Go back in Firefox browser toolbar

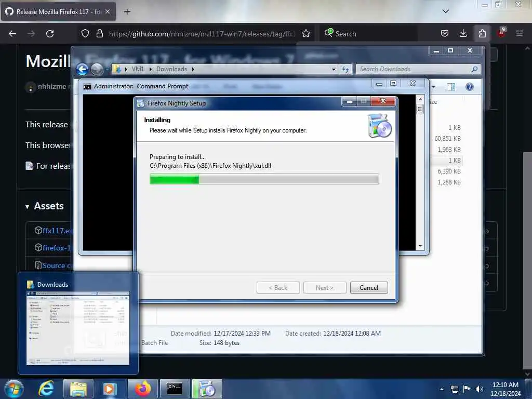coord(12,34)
